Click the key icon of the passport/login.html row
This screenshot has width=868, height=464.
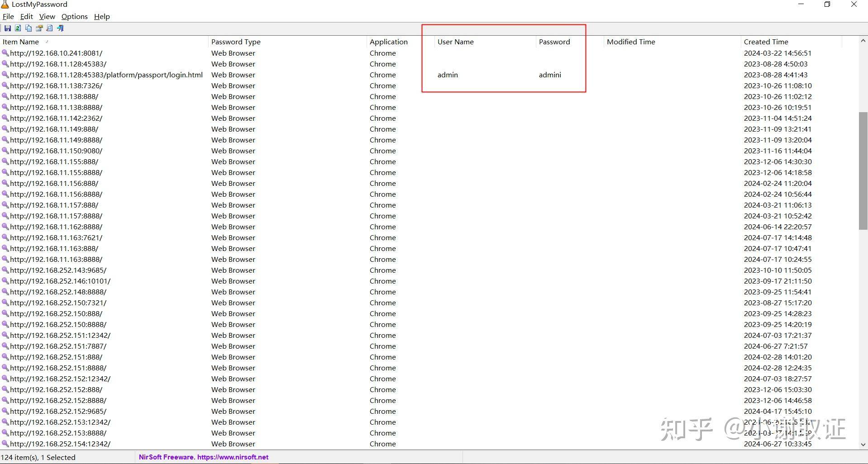(5, 75)
